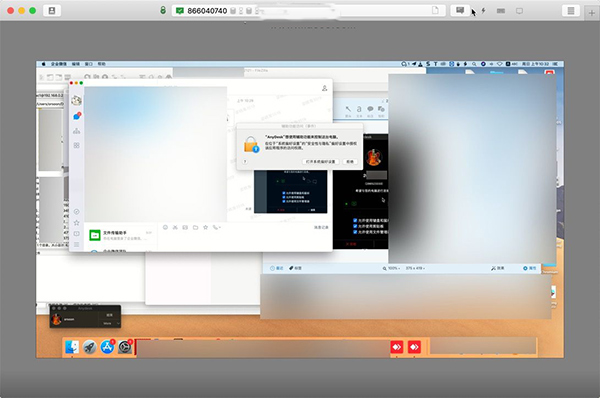
Task: Click Open System Preferences button in dialog
Action: [321, 161]
